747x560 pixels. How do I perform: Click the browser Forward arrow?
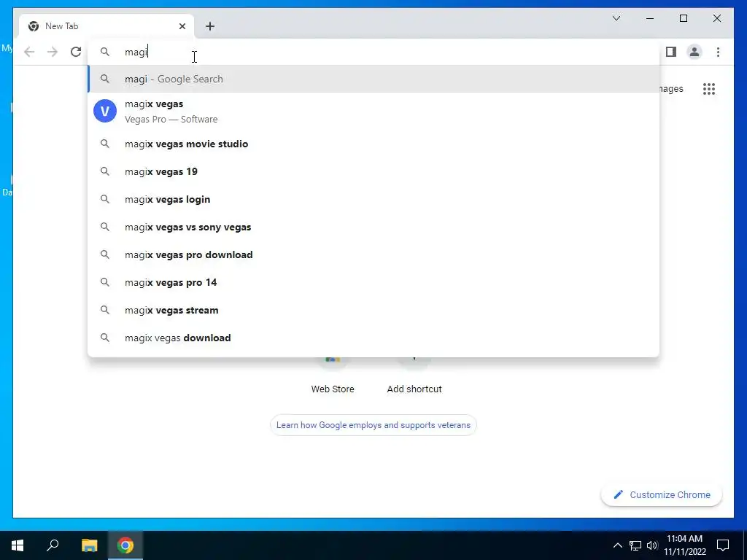53,52
